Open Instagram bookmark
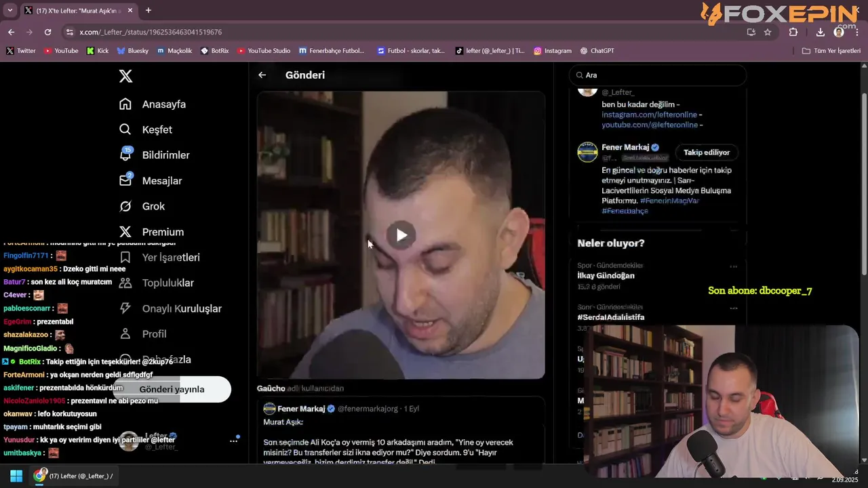The height and width of the screenshot is (488, 868). [x=552, y=51]
